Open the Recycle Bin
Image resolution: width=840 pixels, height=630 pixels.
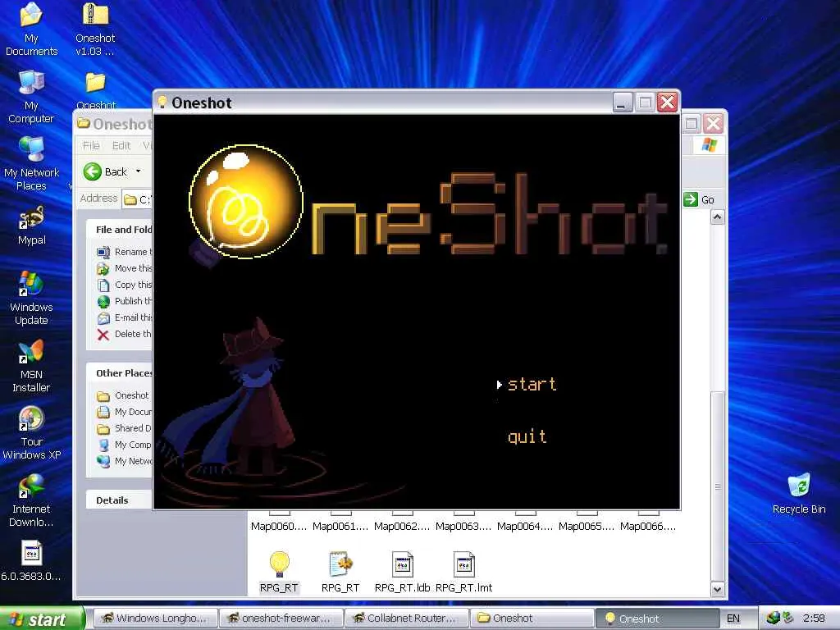tap(799, 493)
